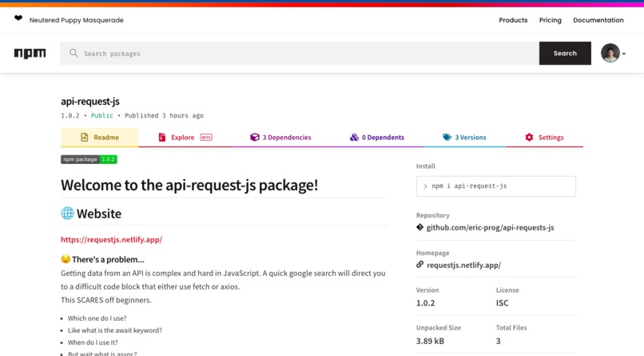
Task: Open the npm logo home link
Action: [30, 53]
